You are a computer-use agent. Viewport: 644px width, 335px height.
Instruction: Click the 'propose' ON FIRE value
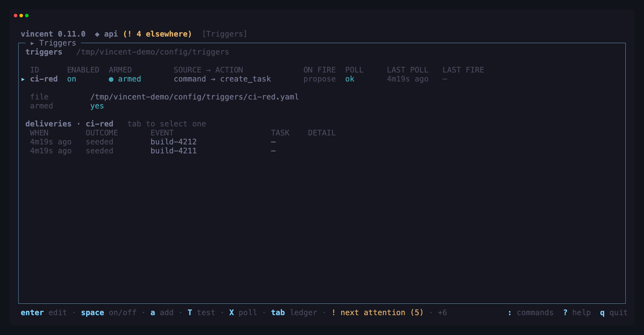[319, 79]
